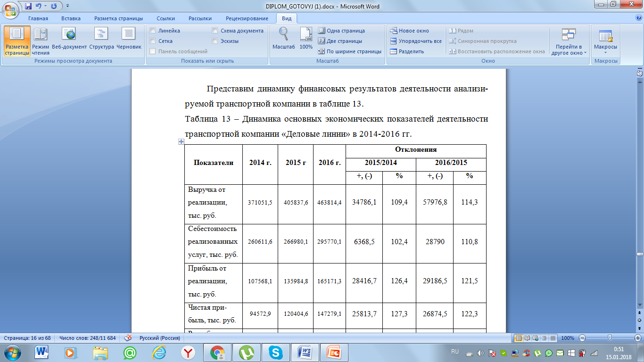
Task: Undo the last action
Action: 38,6
